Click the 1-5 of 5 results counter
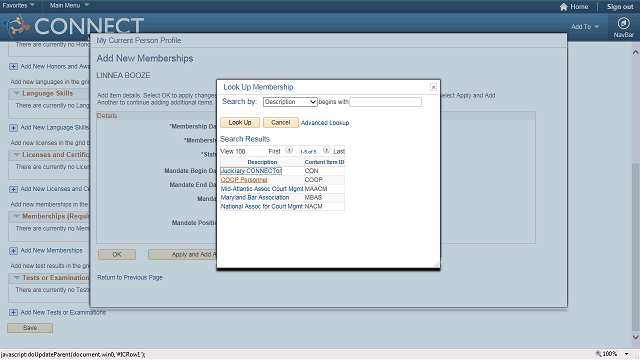Viewport: 640px width, 360px height. click(308, 152)
